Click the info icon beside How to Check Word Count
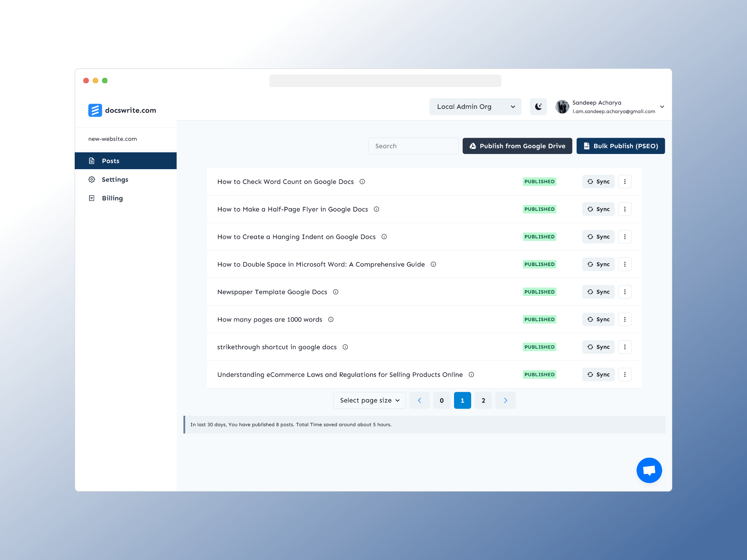Screen dimensions: 747x560 pyautogui.click(x=362, y=182)
